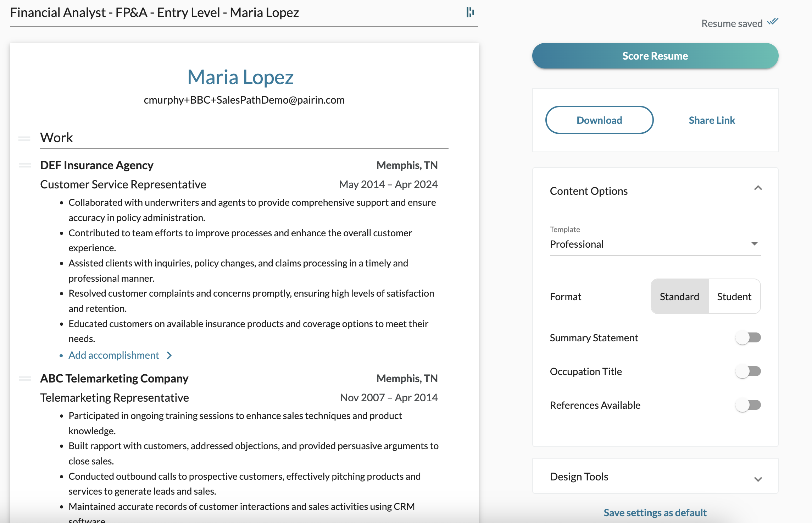Viewport: 812px width, 523px height.
Task: Click the drag handle beside DEF Insurance Agency
Action: 25,165
